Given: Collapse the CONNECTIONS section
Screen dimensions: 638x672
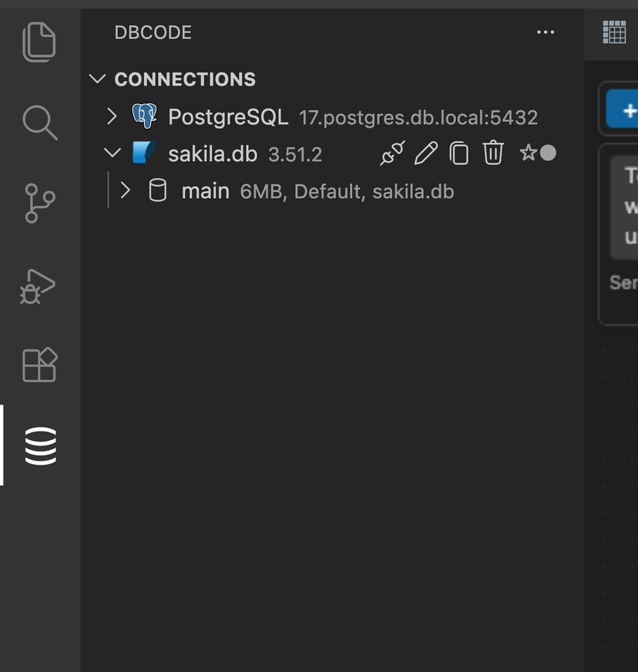Looking at the screenshot, I should 97,79.
